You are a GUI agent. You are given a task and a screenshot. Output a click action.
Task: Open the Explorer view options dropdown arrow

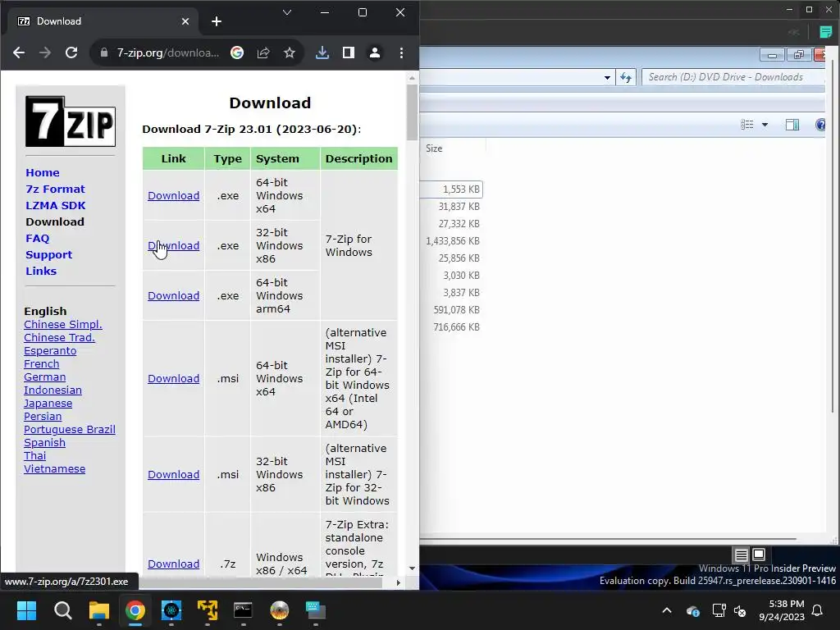pos(765,125)
